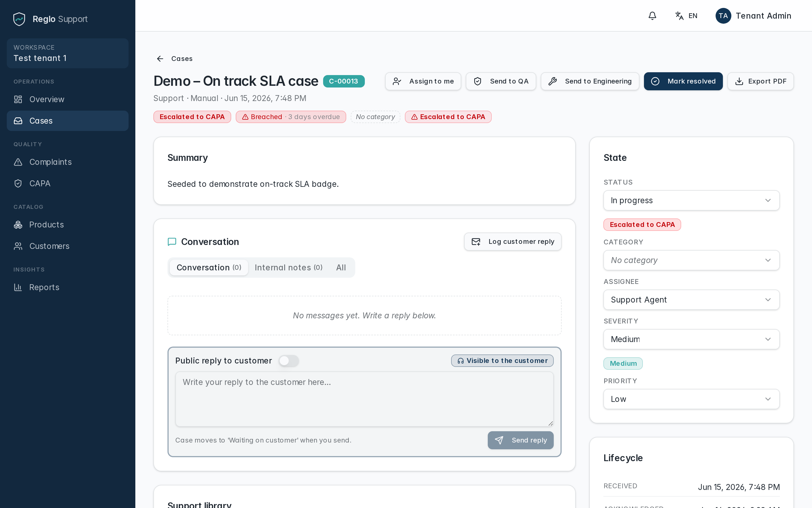Viewport: 812px width, 508px height.
Task: Click the Assign to me button
Action: click(x=423, y=81)
